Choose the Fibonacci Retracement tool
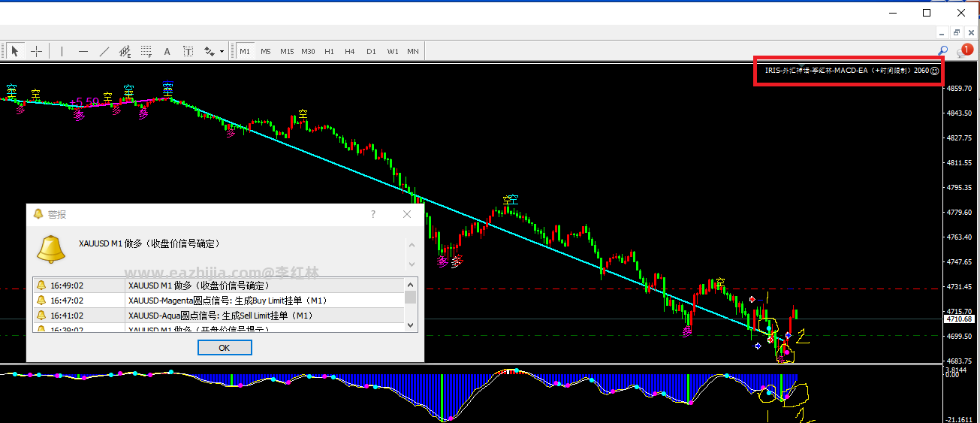Screen dimensions: 980x423 pos(146,51)
